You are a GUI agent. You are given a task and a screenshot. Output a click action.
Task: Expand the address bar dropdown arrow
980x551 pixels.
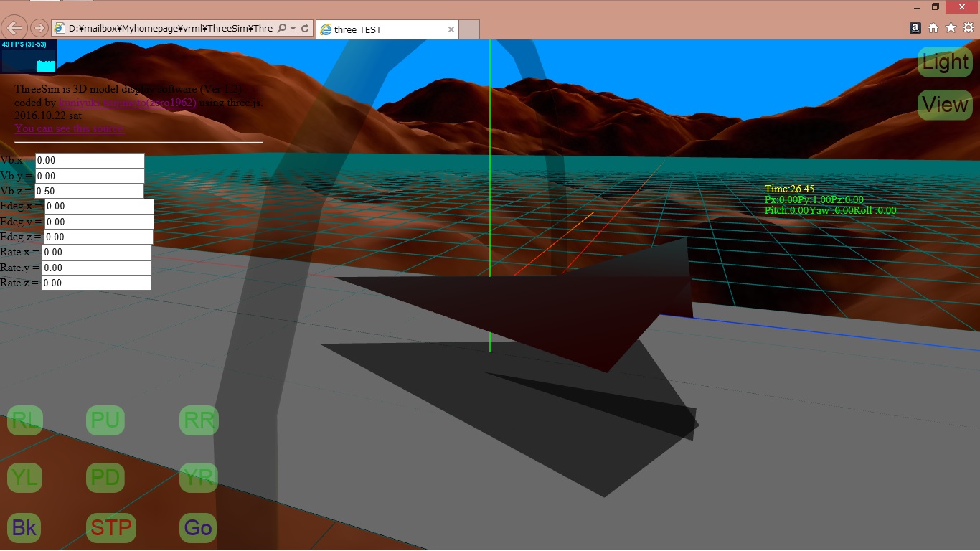pos(293,29)
